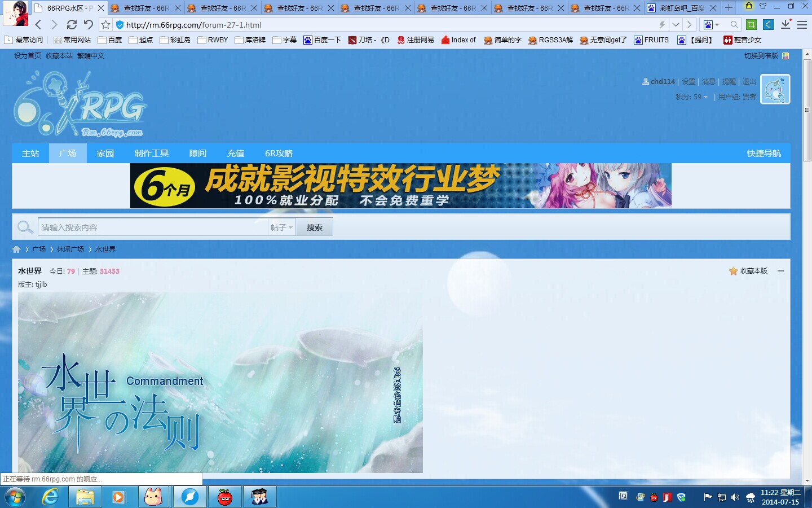
Task: Click the volume icon in the system tray
Action: 735,497
